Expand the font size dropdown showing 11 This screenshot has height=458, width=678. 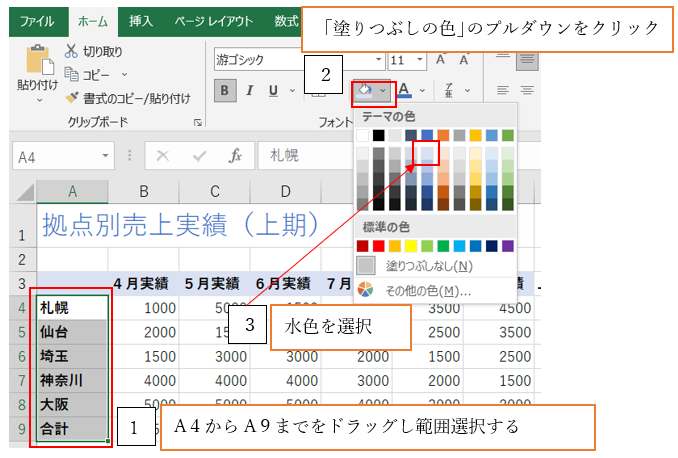(419, 60)
